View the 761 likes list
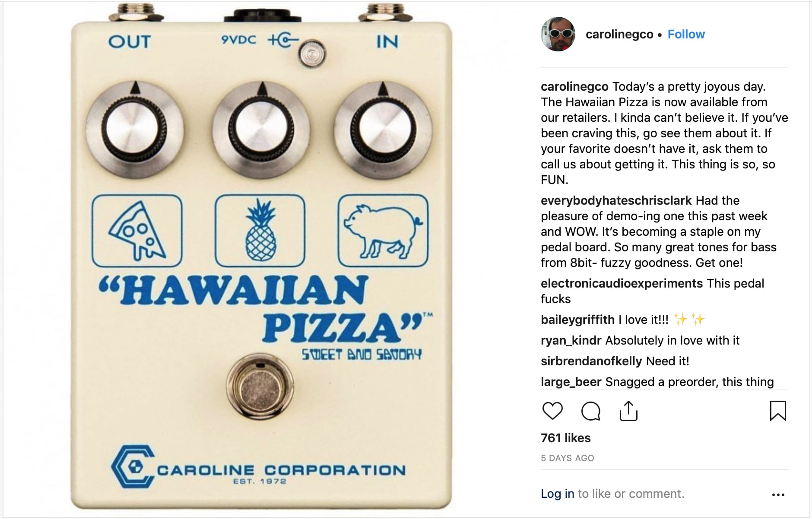 (x=566, y=438)
